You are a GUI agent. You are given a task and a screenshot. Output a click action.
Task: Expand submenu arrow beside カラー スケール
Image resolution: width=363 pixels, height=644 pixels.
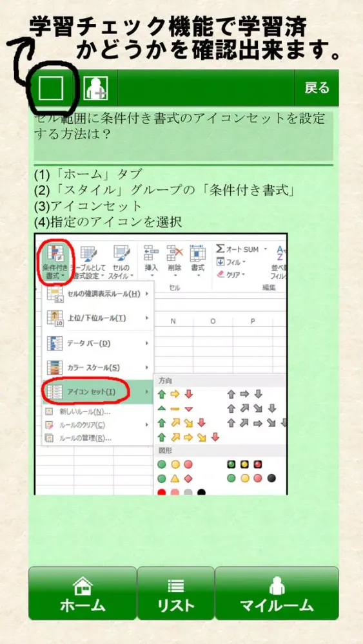[147, 368]
